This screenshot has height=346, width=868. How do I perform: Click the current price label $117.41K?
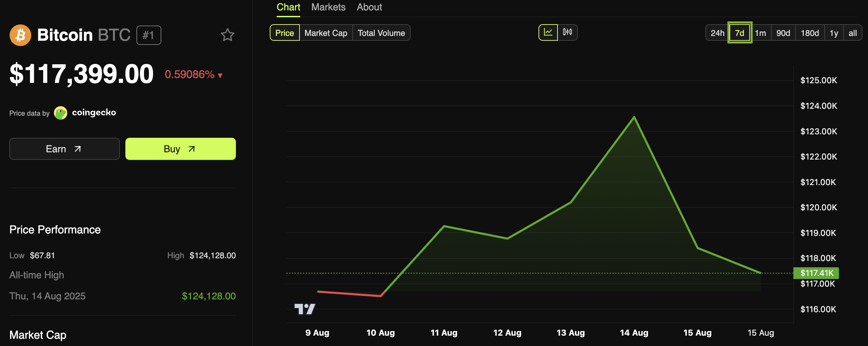click(816, 273)
